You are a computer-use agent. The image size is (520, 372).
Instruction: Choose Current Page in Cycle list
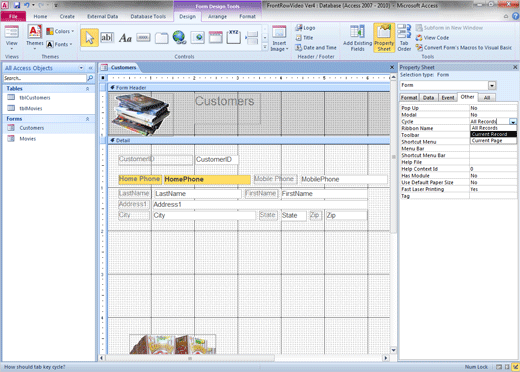coord(493,140)
